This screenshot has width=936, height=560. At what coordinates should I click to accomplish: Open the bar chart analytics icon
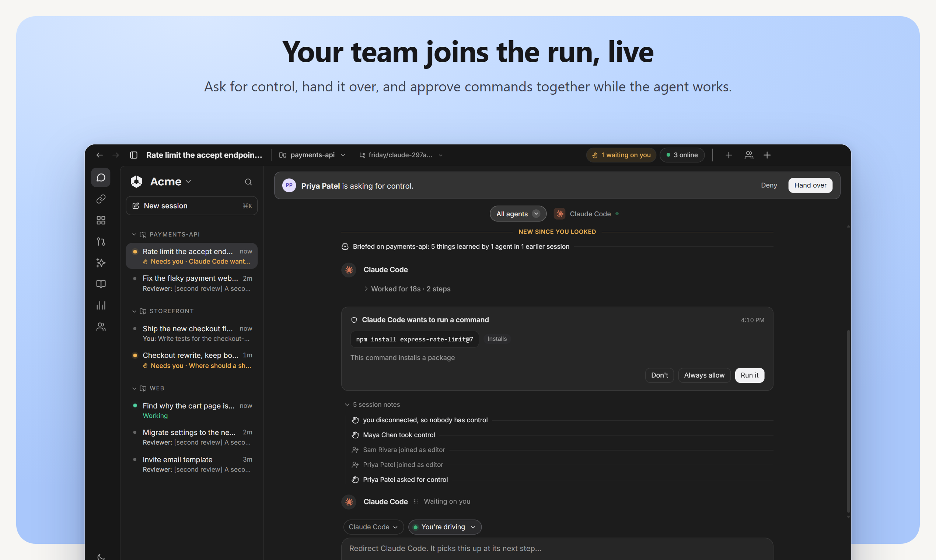(x=101, y=305)
